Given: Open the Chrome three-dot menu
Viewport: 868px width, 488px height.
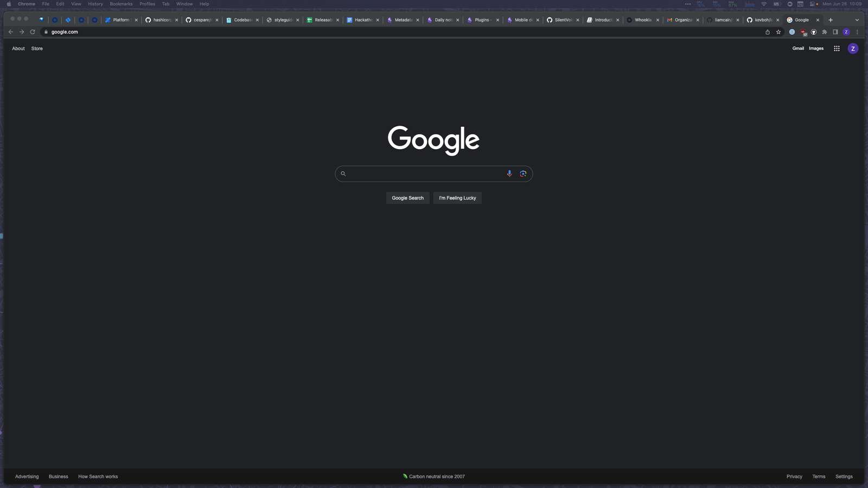Looking at the screenshot, I should pyautogui.click(x=857, y=32).
